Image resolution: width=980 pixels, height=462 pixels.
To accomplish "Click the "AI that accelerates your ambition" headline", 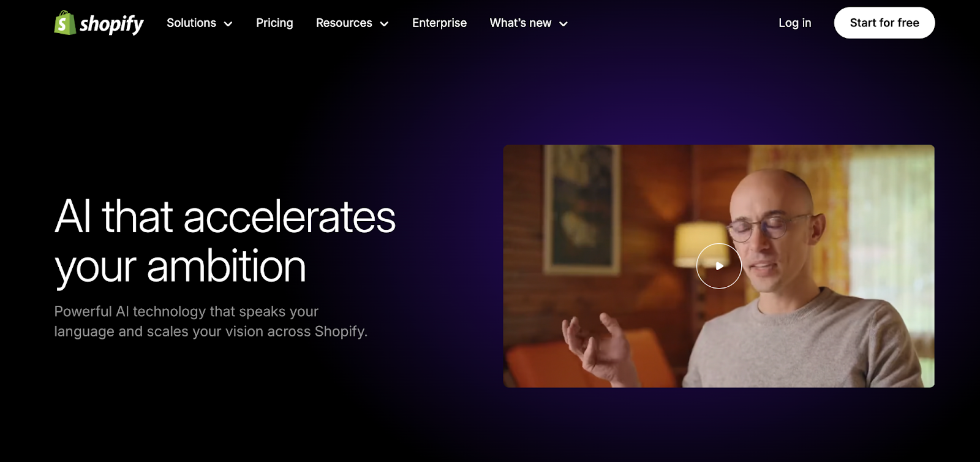I will coord(225,241).
